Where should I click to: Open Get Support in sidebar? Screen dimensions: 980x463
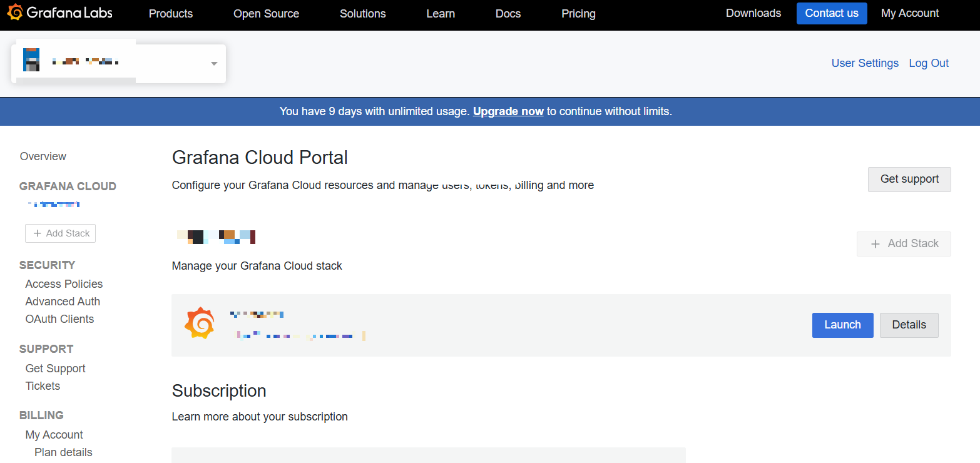click(x=55, y=369)
